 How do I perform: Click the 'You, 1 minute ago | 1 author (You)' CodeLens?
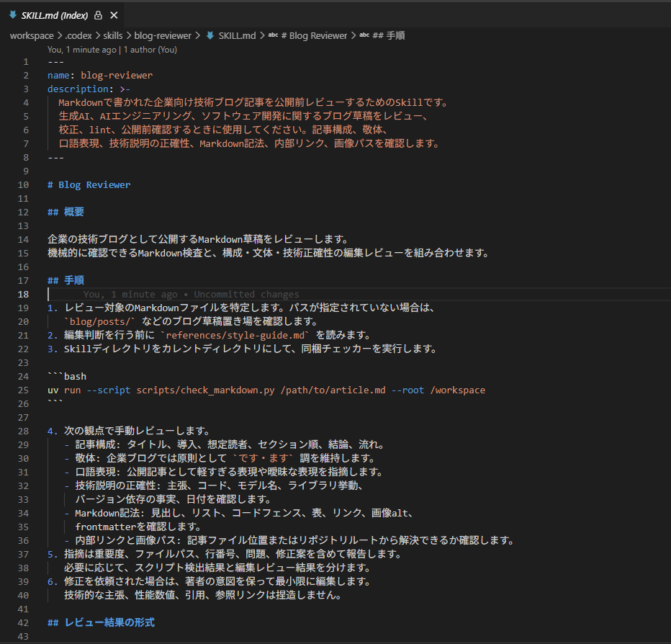112,50
